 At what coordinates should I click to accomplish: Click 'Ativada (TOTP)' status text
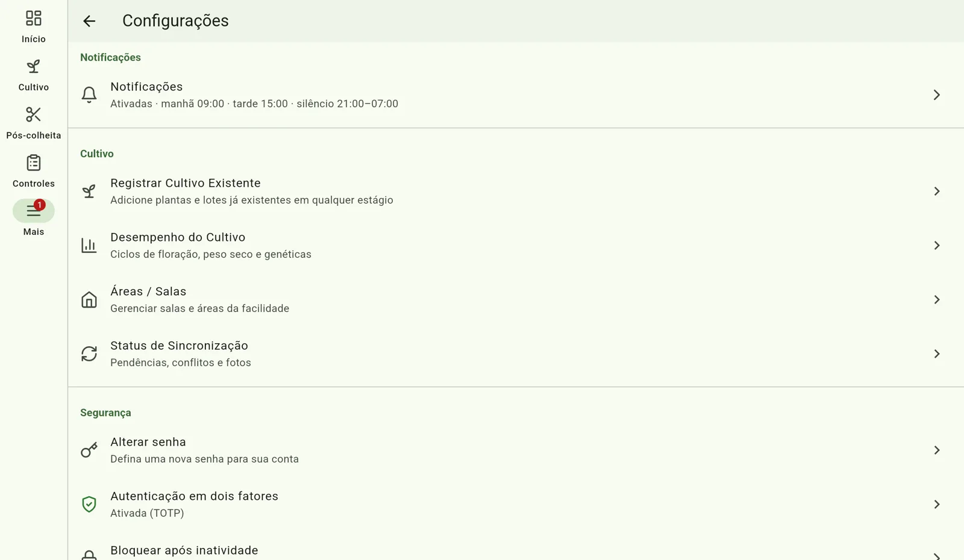click(147, 513)
